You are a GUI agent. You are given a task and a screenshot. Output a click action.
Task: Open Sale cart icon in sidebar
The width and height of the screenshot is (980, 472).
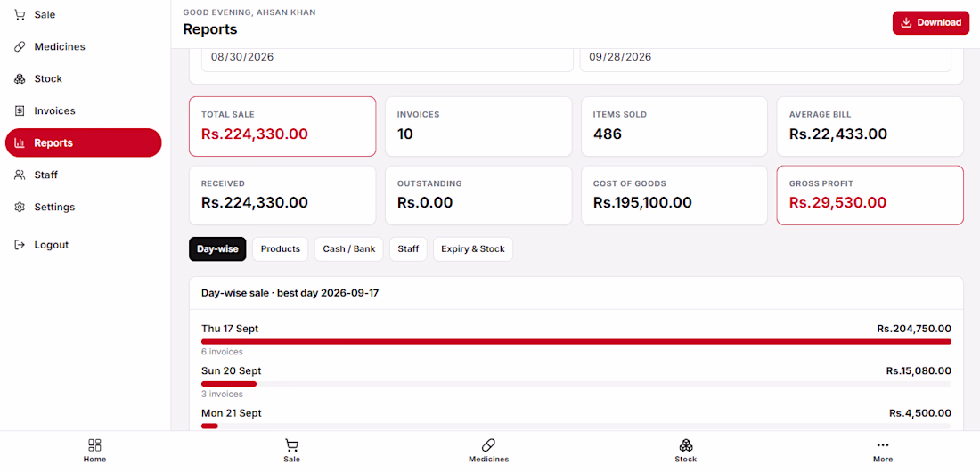[x=20, y=14]
